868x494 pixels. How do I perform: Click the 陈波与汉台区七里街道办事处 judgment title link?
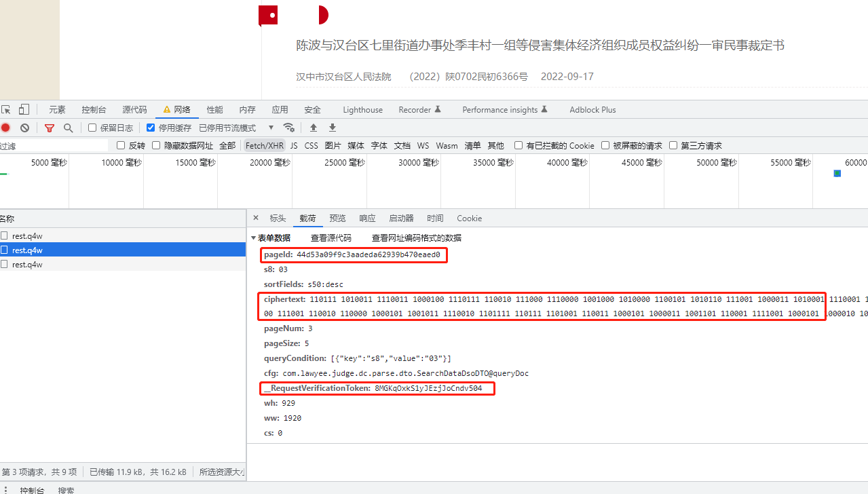[x=540, y=45]
